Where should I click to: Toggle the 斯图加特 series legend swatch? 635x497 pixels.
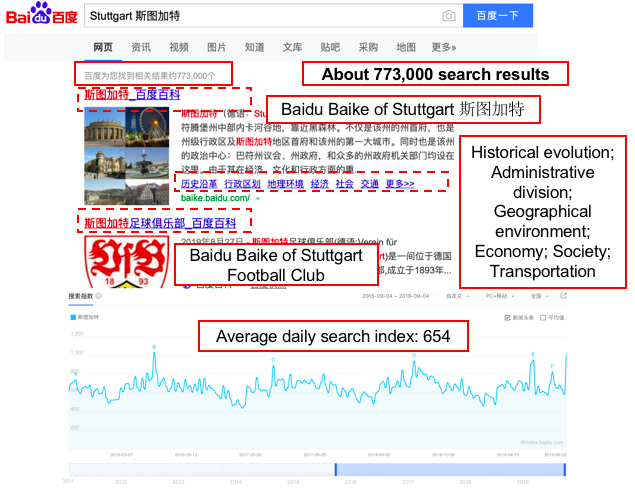(x=73, y=317)
